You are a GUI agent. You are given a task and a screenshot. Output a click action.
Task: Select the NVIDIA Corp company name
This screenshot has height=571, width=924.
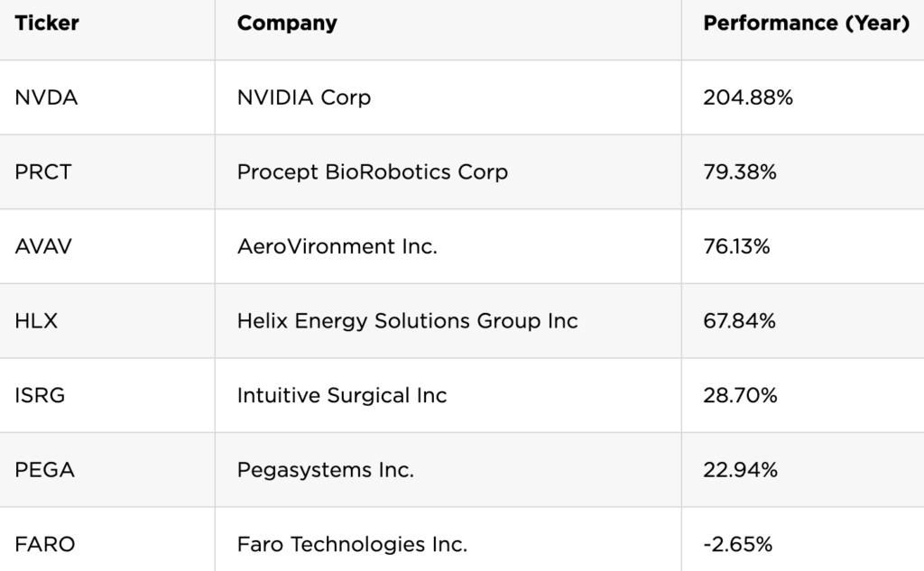point(304,97)
